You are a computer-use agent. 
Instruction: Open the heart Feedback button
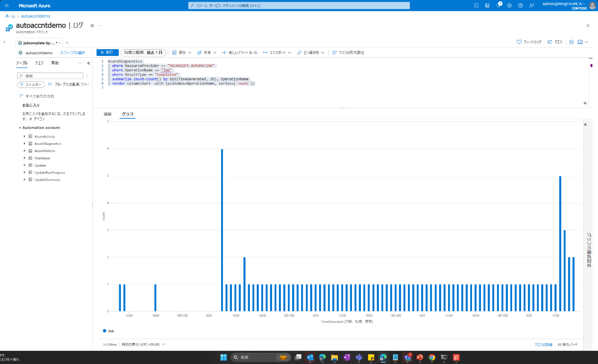(x=529, y=42)
